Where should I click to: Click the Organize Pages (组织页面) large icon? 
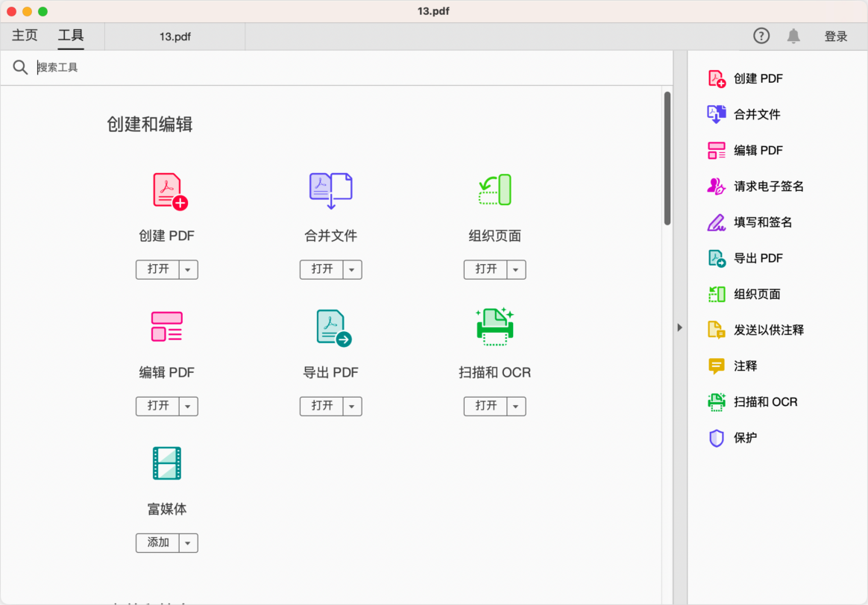(495, 190)
